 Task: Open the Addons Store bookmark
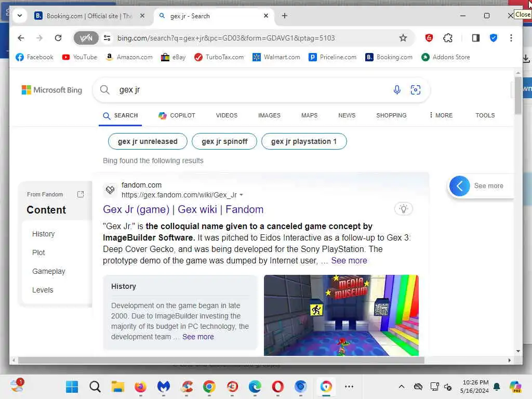pos(445,57)
